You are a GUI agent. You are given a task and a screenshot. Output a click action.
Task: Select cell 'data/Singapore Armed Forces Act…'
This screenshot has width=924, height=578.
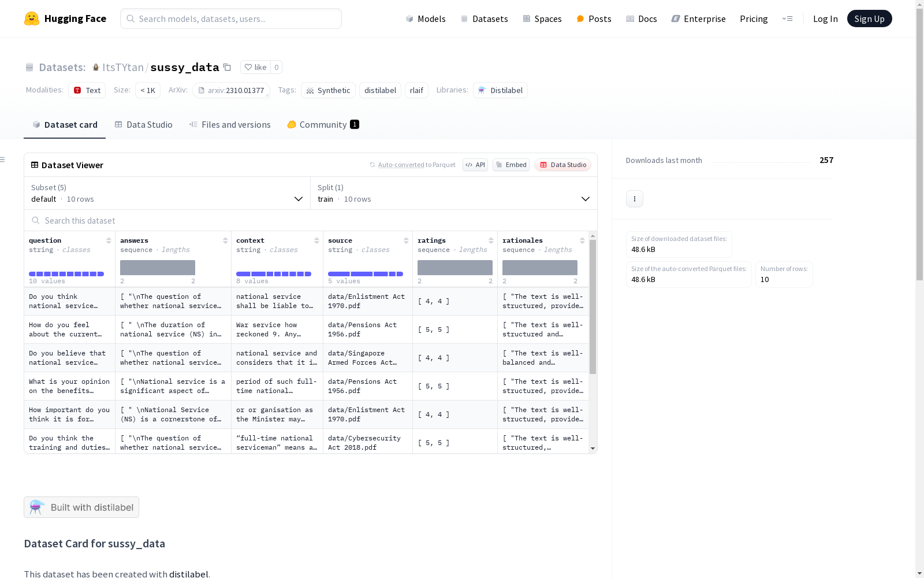[x=368, y=358]
